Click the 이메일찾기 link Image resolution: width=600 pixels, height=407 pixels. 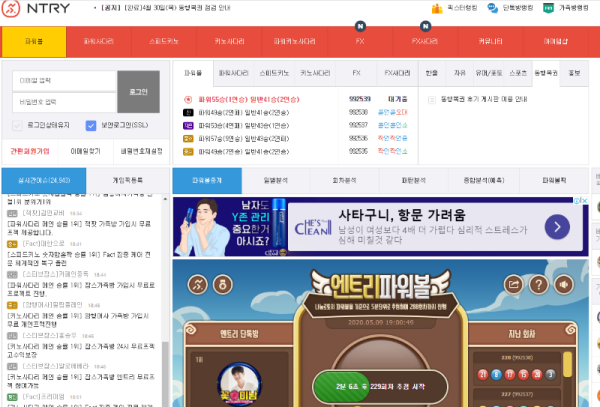(x=85, y=151)
